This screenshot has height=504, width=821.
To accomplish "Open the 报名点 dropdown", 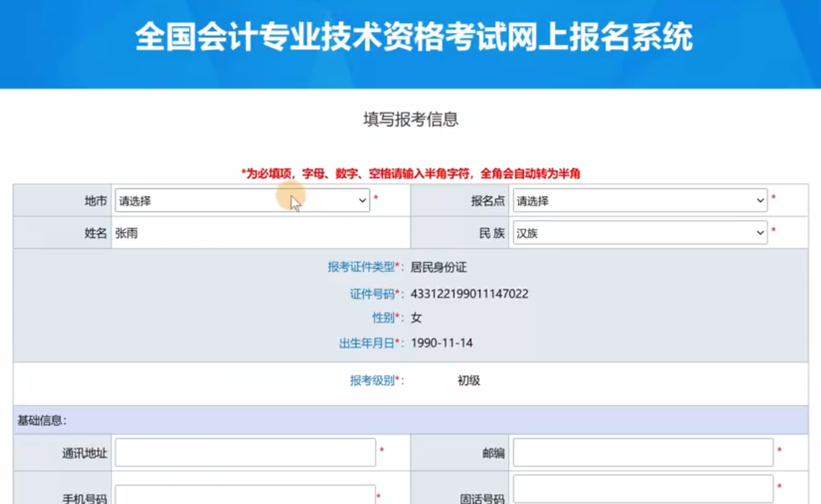I will [640, 200].
